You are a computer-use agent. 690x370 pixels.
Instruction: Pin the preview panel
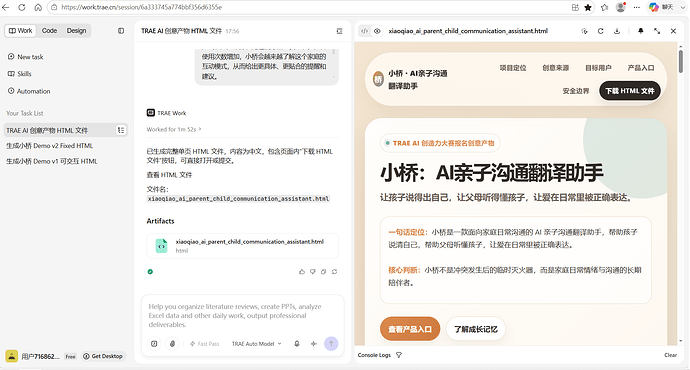[x=641, y=31]
